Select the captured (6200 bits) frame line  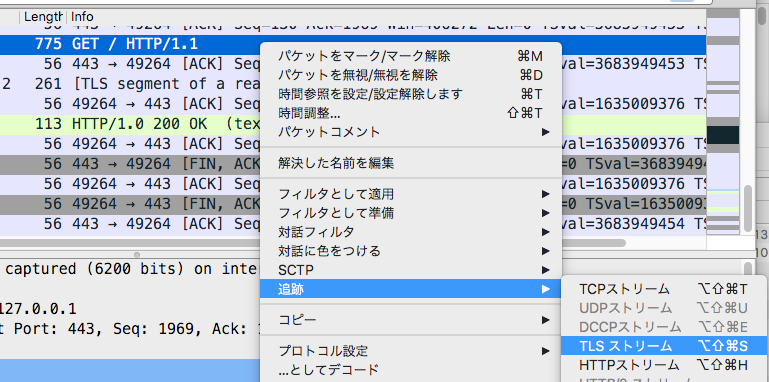(130, 269)
